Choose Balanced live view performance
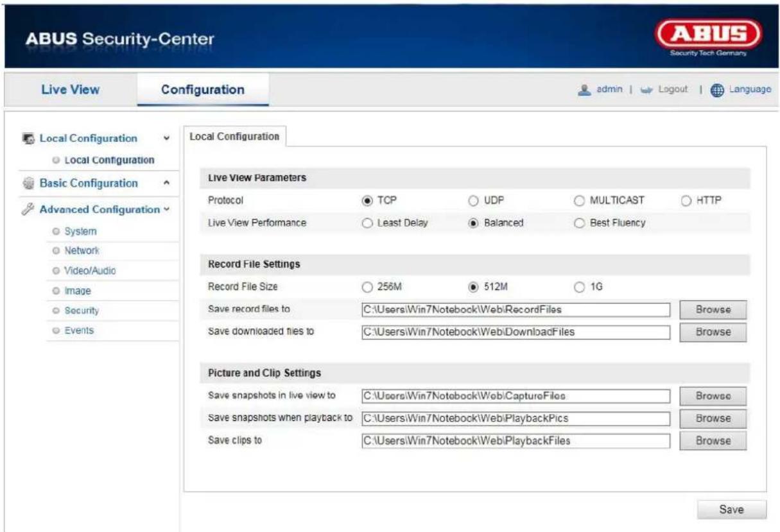 [x=474, y=223]
